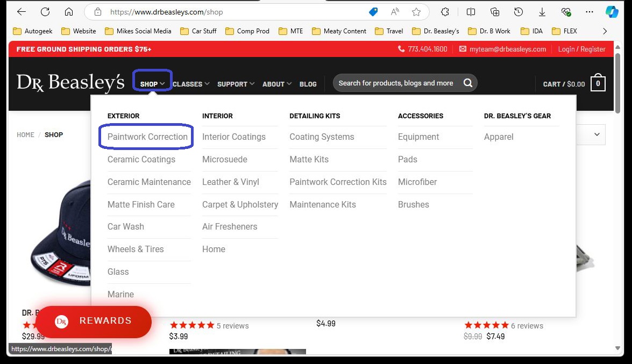
Task: Open the sorting dropdown arrow at right
Action: tap(597, 134)
